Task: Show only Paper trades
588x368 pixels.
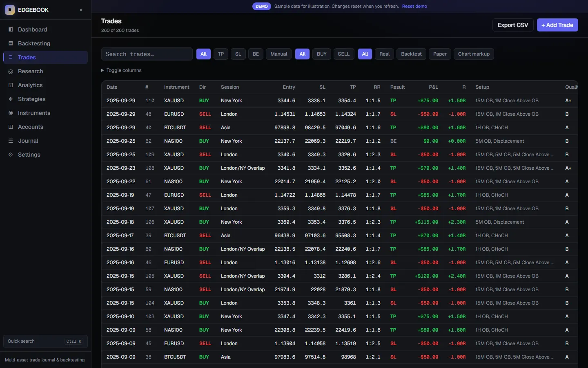Action: (440, 54)
